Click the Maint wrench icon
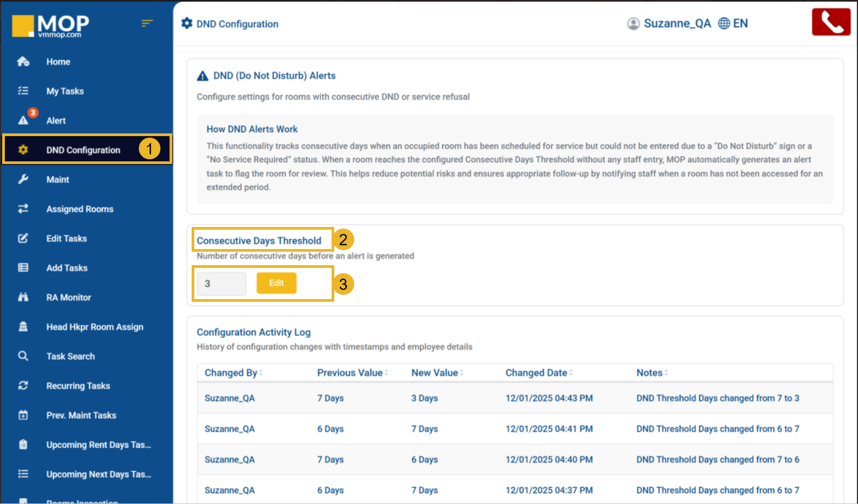 23,179
